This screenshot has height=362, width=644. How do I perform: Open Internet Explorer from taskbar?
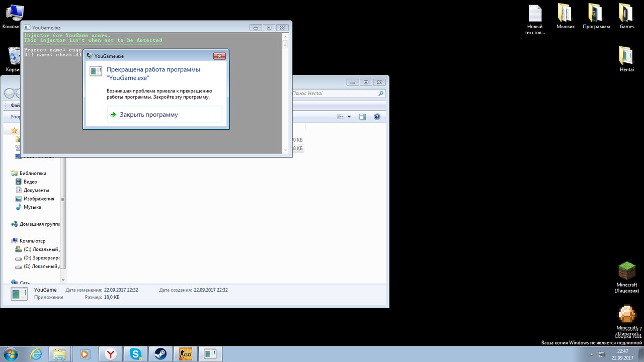tap(36, 354)
